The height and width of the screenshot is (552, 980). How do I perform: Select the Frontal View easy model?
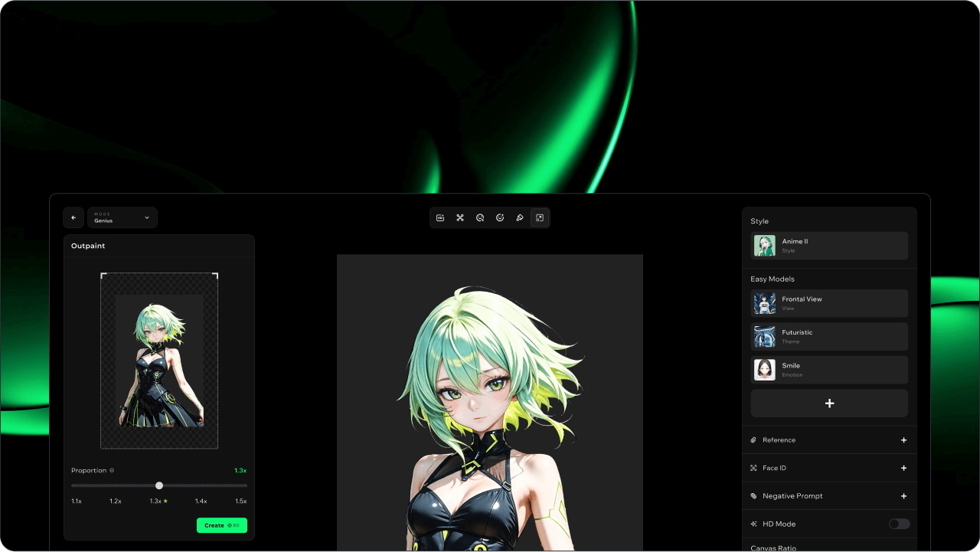coord(829,303)
